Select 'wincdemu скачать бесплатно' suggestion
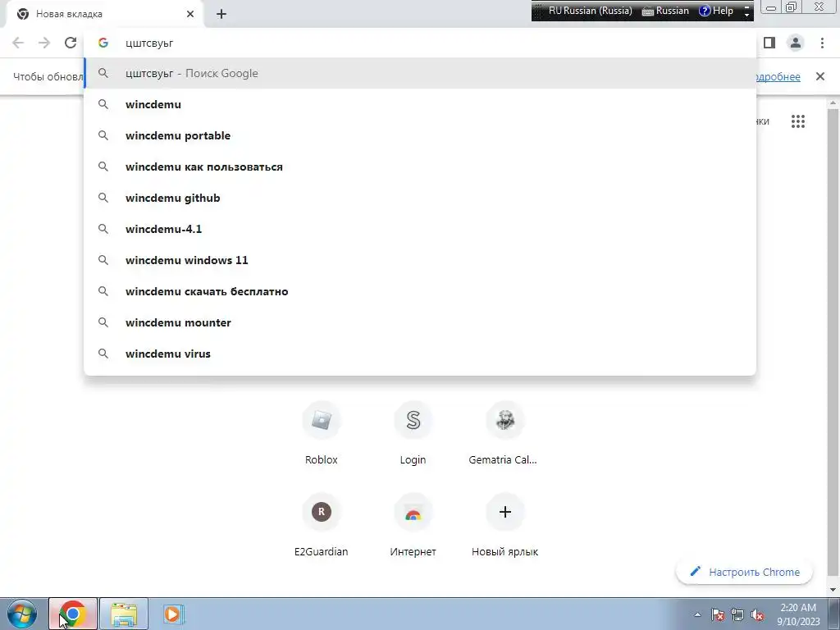 [420, 291]
